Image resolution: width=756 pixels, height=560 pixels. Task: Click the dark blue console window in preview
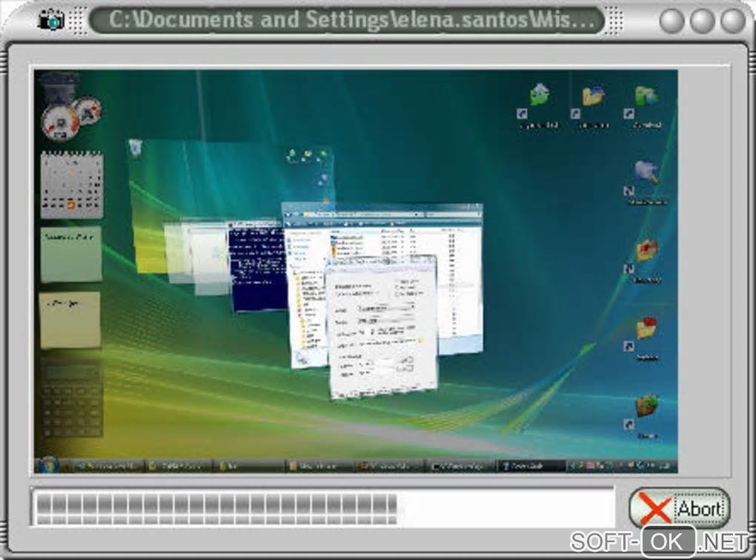tap(258, 269)
